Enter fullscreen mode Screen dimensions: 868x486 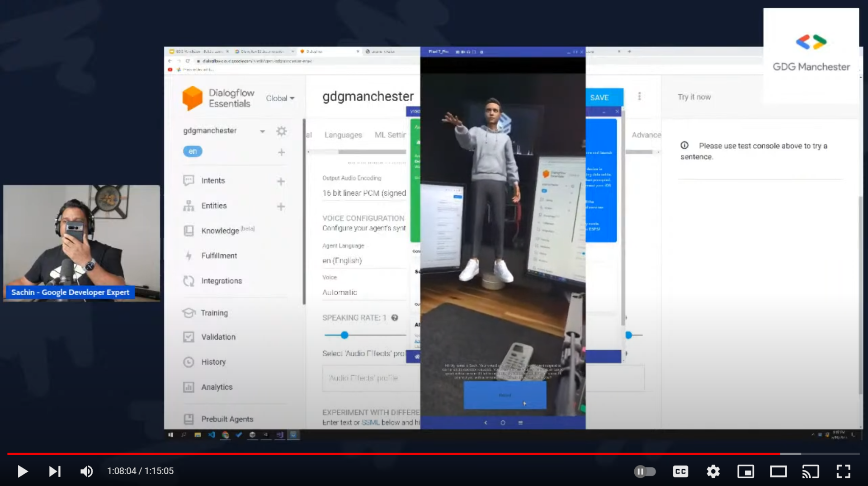843,472
